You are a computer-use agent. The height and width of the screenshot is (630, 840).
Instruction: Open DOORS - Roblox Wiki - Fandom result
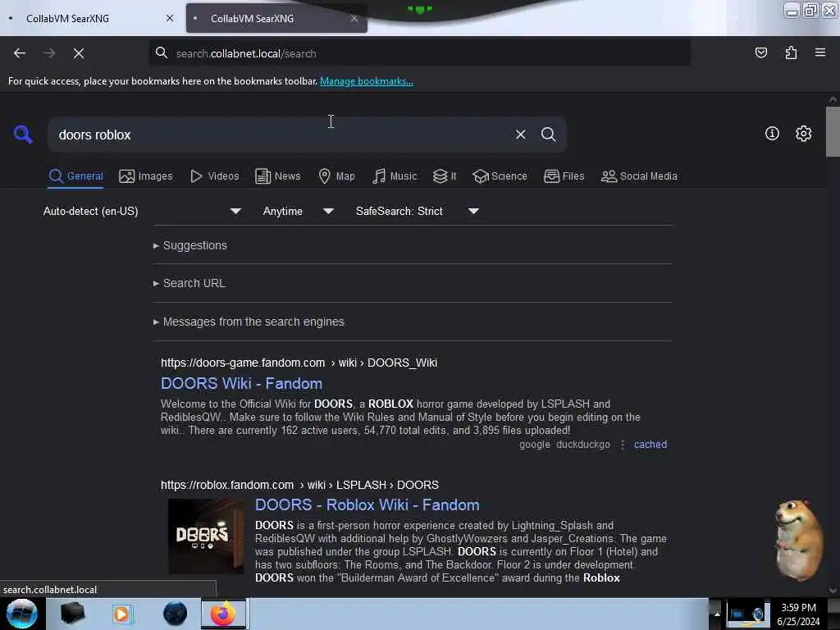pyautogui.click(x=367, y=505)
